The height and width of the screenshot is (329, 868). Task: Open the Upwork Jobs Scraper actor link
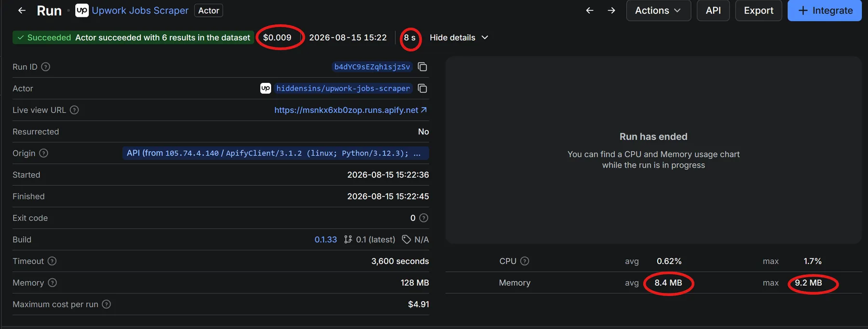click(x=140, y=10)
